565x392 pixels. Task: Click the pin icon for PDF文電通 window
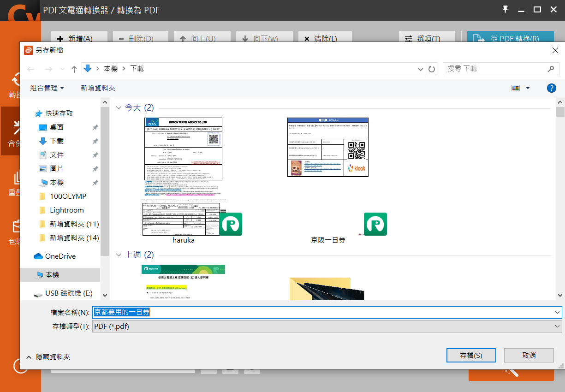pyautogui.click(x=506, y=10)
